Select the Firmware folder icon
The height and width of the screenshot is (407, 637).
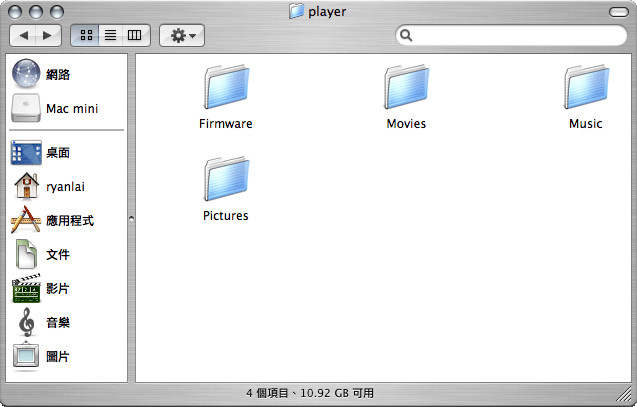(x=226, y=87)
